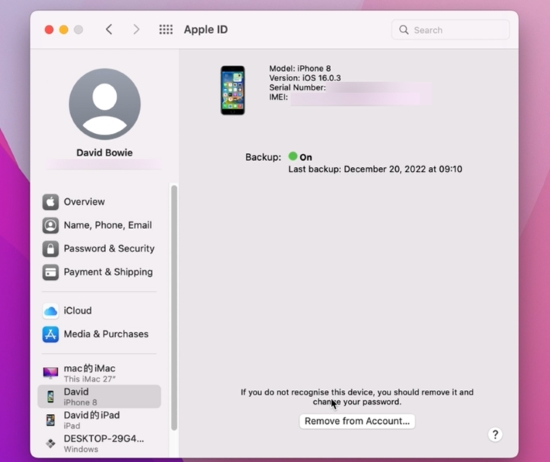Go back with the left chevron
Viewport: 550px width, 462px height.
109,29
